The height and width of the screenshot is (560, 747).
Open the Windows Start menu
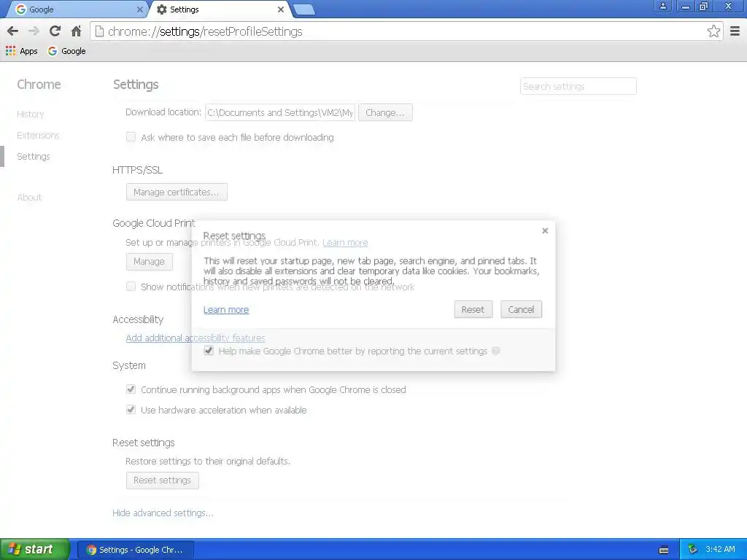tap(35, 549)
